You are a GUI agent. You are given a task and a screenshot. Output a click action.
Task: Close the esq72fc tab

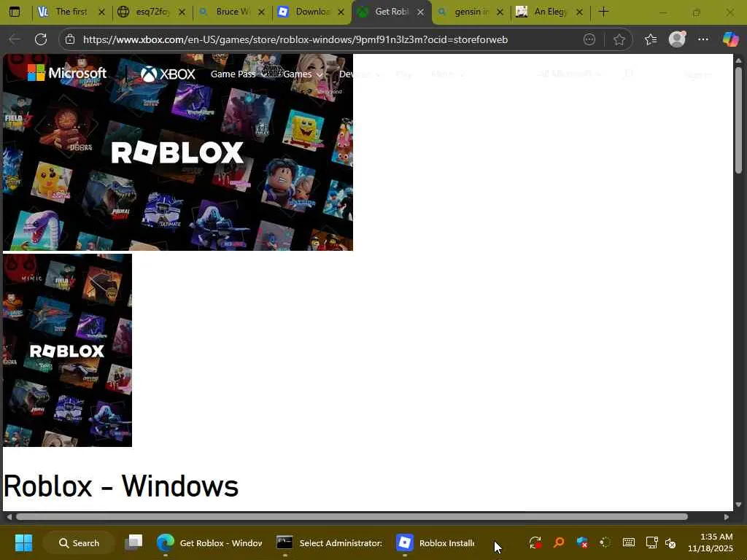(182, 12)
